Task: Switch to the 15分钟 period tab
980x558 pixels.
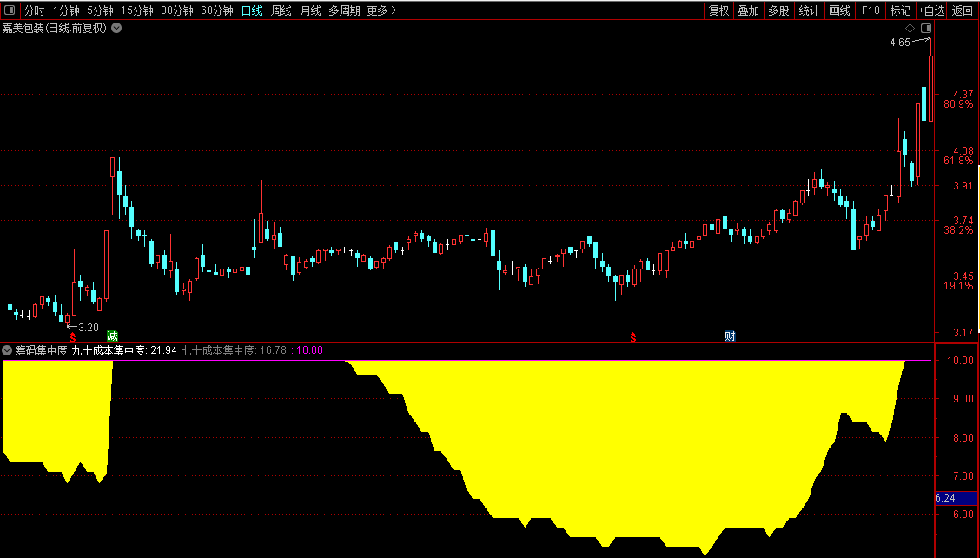Action: tap(137, 10)
